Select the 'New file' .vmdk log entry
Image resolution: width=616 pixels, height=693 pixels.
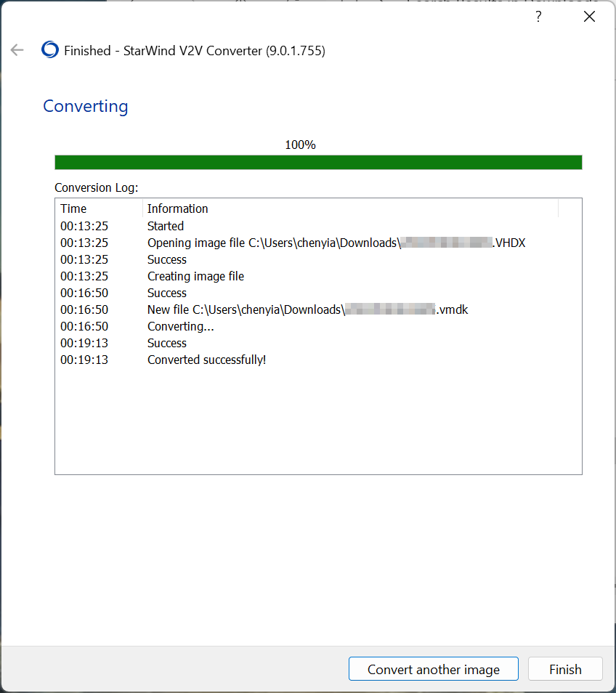tap(318, 310)
